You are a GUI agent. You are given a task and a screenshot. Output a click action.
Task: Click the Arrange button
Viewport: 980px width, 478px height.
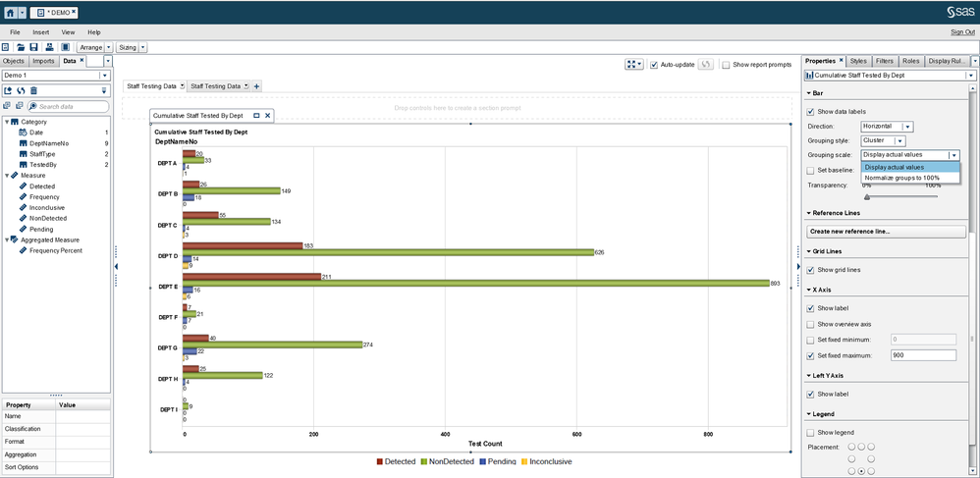tap(90, 47)
